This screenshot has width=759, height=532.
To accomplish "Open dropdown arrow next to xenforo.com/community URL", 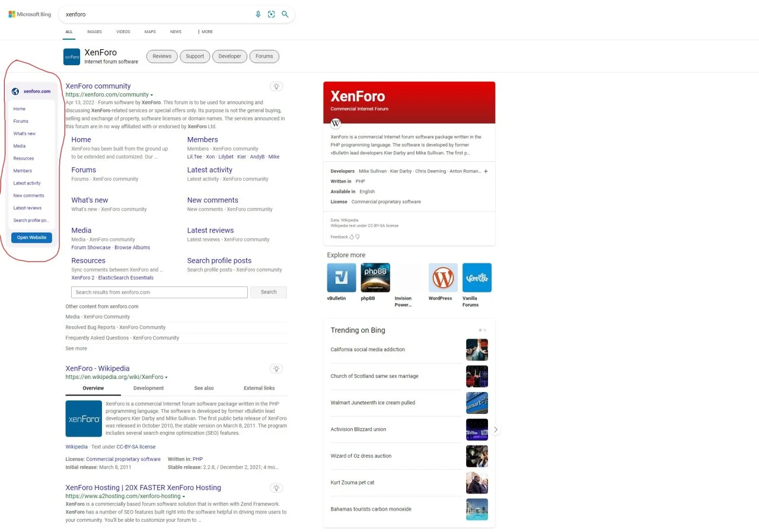I will pyautogui.click(x=152, y=95).
